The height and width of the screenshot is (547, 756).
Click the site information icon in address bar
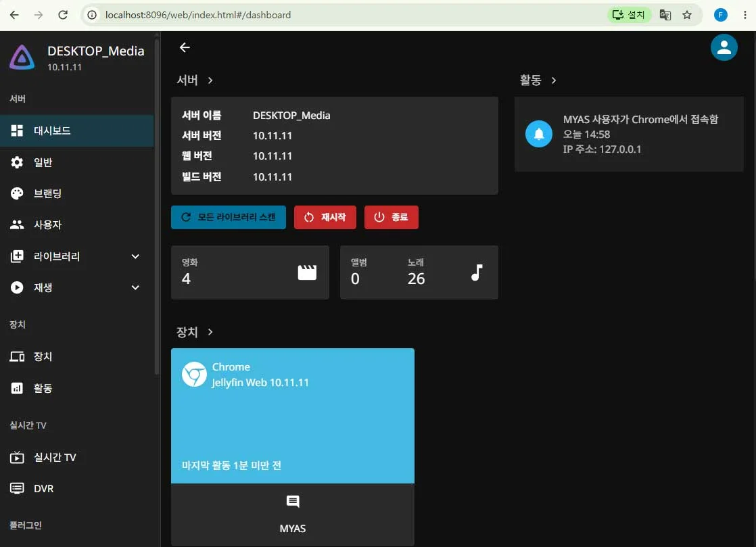[x=91, y=15]
